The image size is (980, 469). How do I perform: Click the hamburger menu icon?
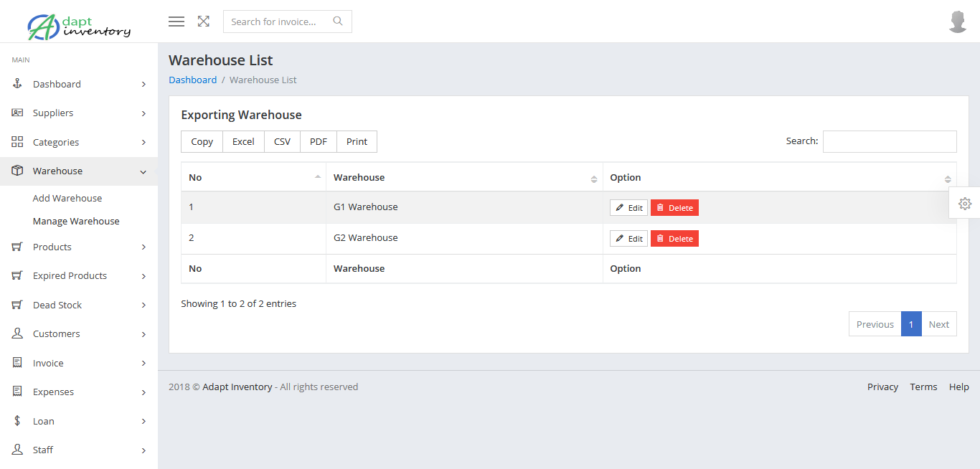tap(176, 22)
